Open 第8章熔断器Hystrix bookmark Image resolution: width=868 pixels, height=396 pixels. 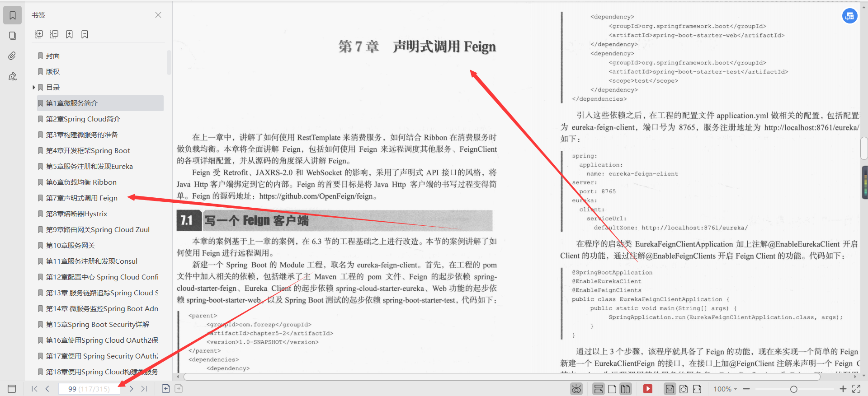point(77,214)
